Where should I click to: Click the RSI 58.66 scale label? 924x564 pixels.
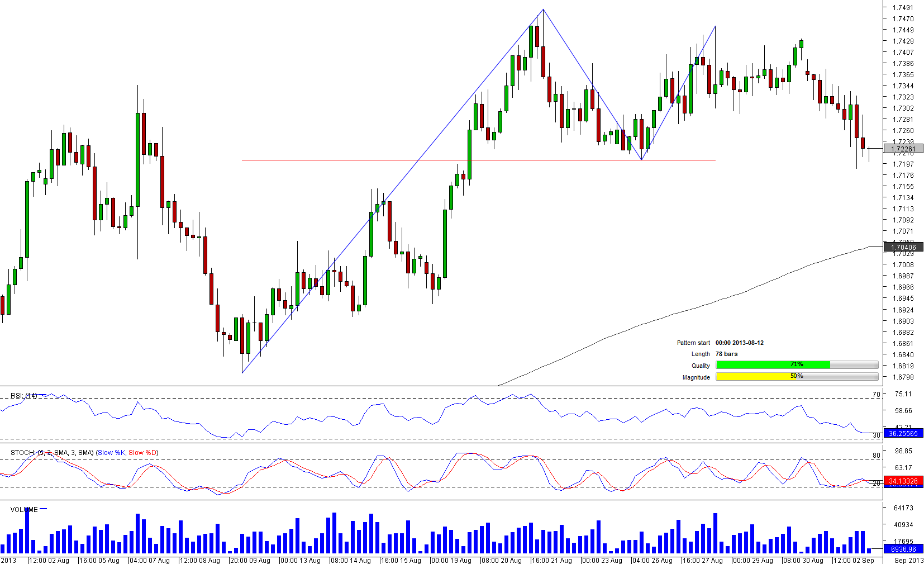click(x=903, y=411)
